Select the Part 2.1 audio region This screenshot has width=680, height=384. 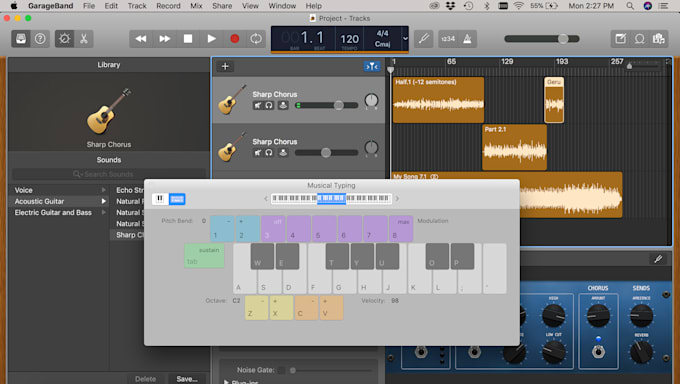tap(514, 147)
